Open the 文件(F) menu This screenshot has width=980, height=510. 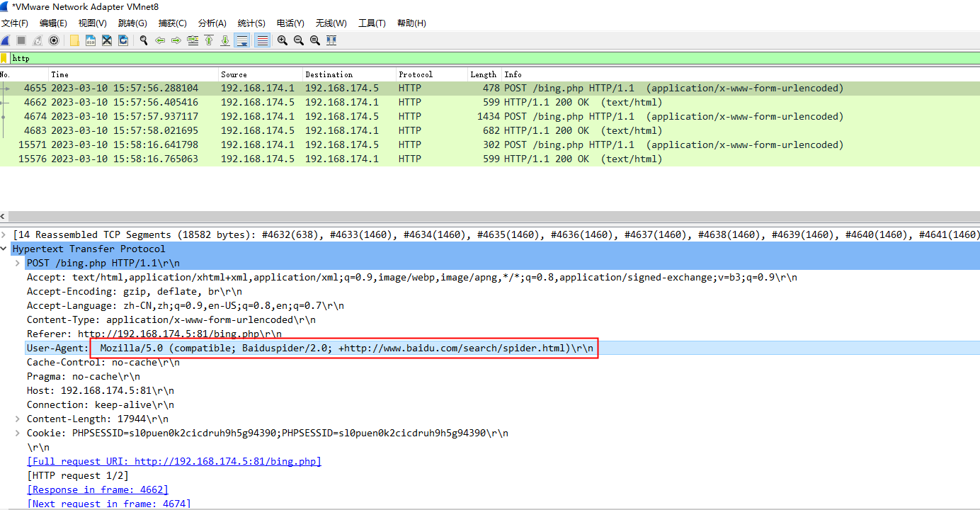(x=15, y=23)
